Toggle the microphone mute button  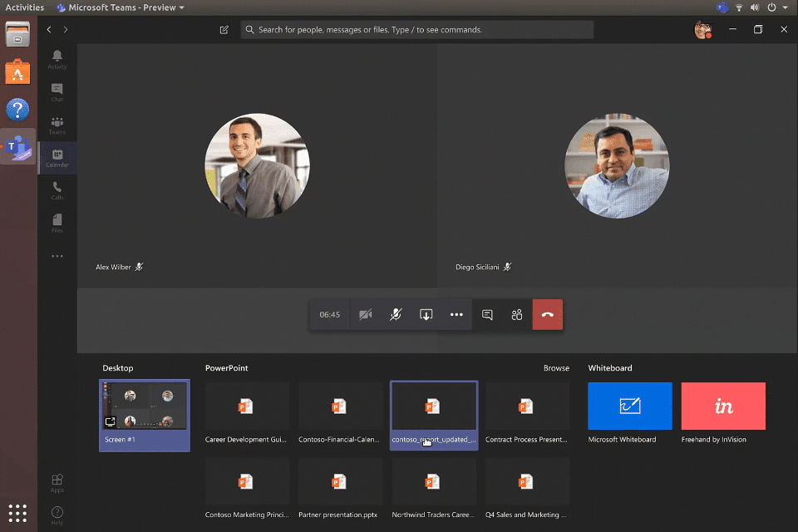point(396,314)
